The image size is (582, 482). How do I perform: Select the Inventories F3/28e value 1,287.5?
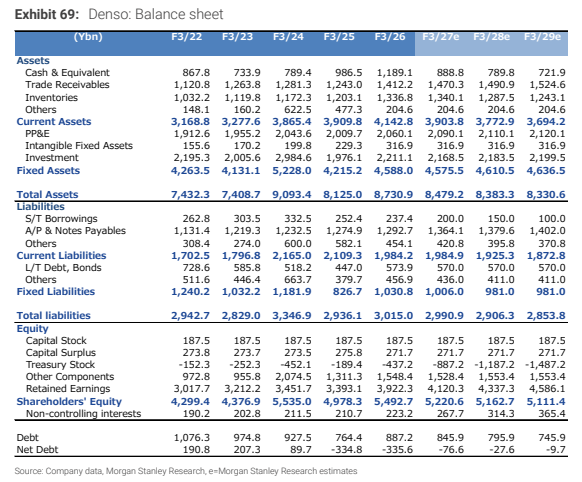pos(496,98)
